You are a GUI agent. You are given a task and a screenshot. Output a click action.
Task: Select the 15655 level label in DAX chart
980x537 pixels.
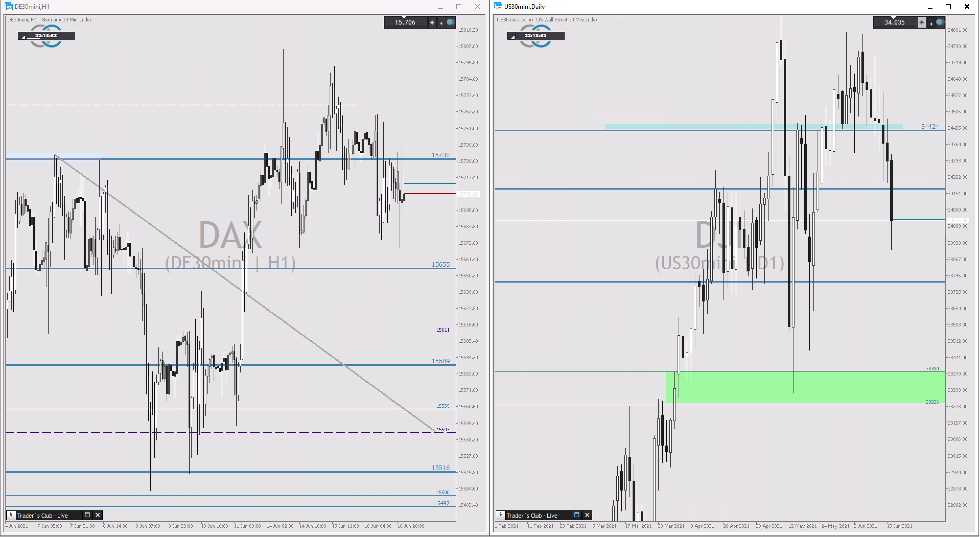pyautogui.click(x=440, y=264)
